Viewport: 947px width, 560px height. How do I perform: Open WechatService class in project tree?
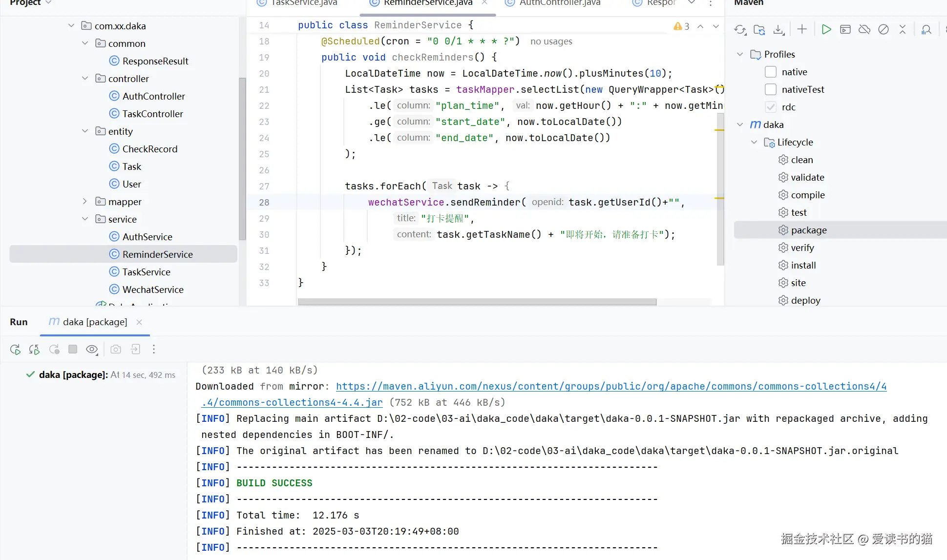pos(153,290)
